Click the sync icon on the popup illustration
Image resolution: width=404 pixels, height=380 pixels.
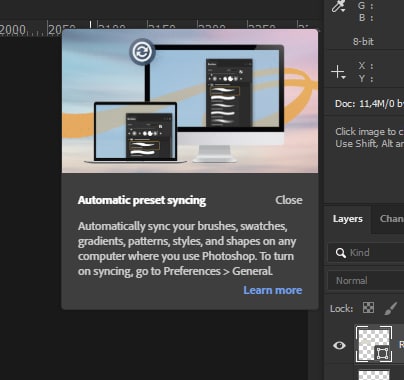pos(142,52)
